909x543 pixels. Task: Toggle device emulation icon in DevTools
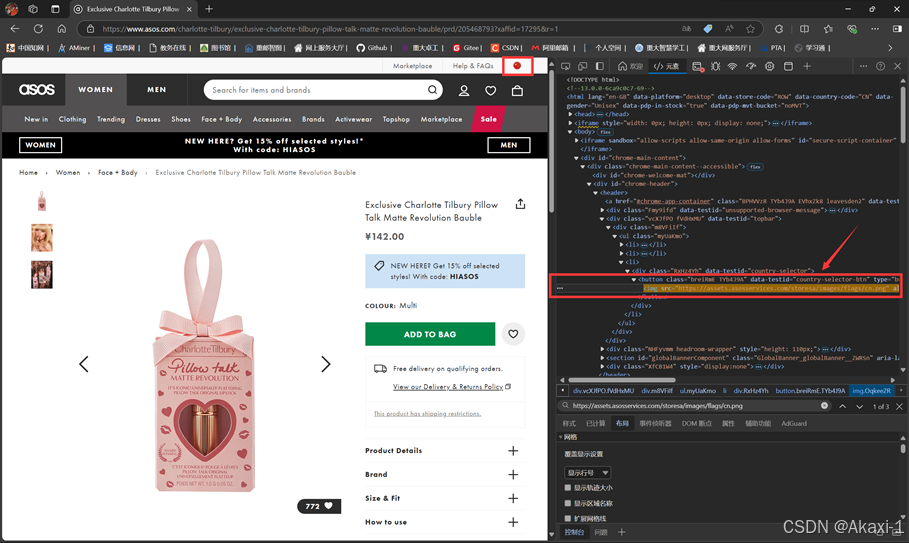(583, 66)
